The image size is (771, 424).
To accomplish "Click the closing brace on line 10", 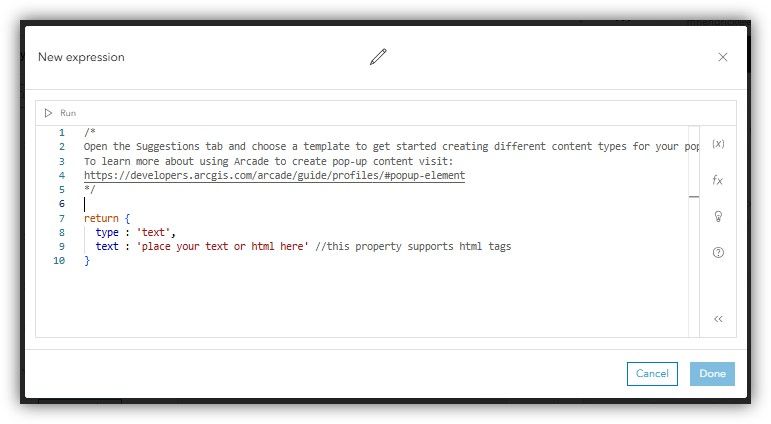I will click(x=87, y=261).
